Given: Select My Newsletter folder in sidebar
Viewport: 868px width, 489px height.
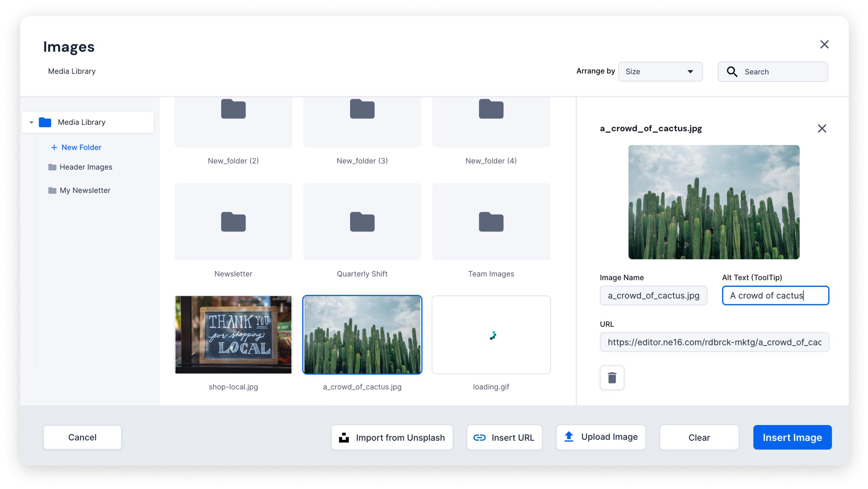Looking at the screenshot, I should pyautogui.click(x=85, y=190).
